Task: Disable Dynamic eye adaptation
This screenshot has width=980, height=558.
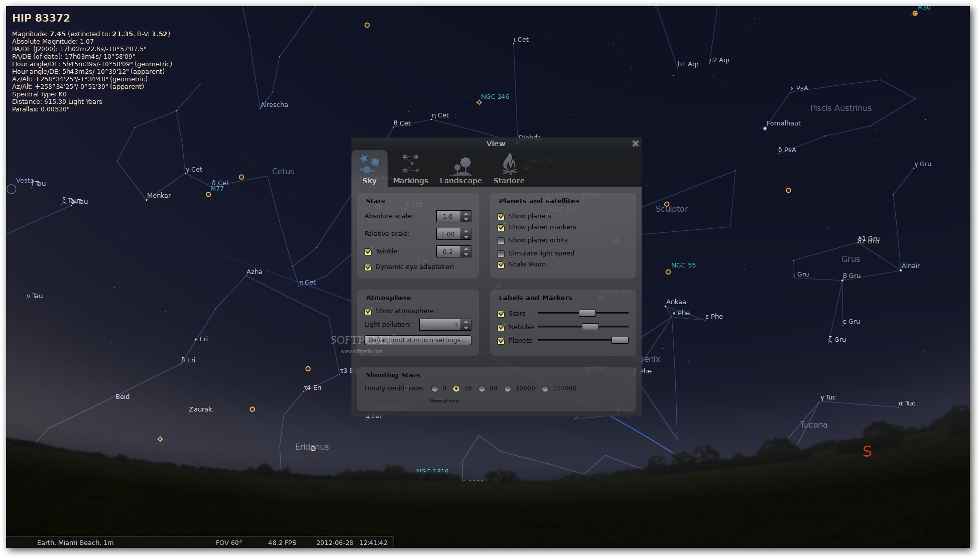Action: pos(368,267)
